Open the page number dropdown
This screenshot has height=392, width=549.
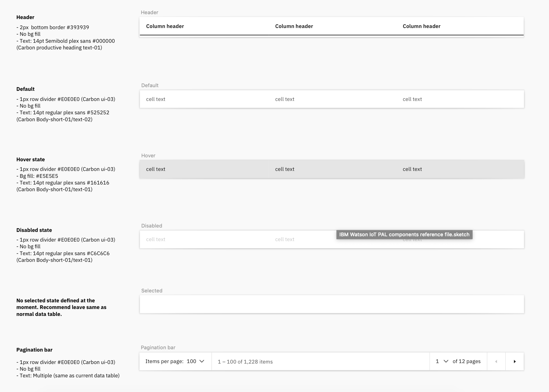pyautogui.click(x=442, y=361)
